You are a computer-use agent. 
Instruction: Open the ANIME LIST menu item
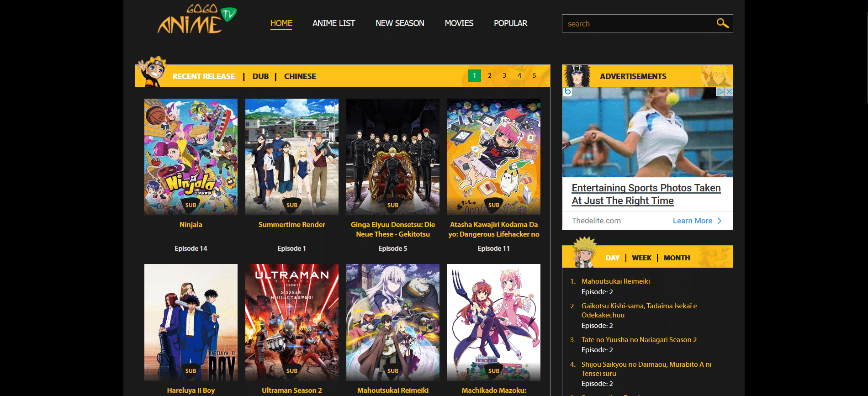coord(333,23)
